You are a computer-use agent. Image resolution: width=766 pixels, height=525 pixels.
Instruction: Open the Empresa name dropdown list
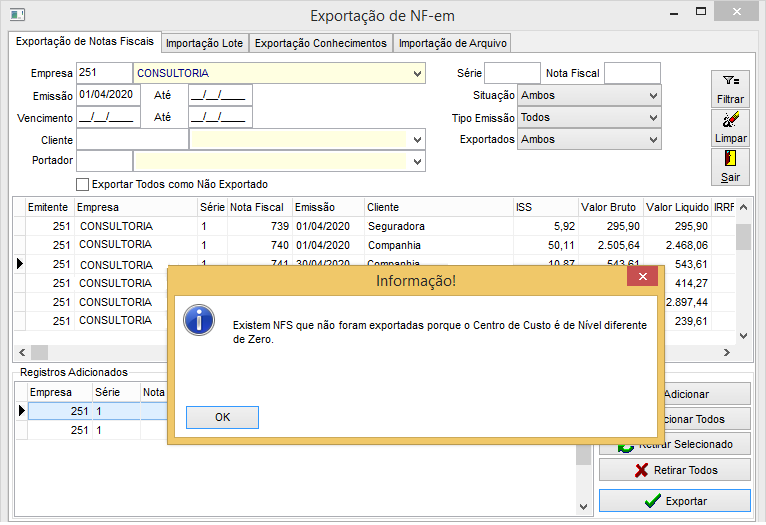coord(416,74)
